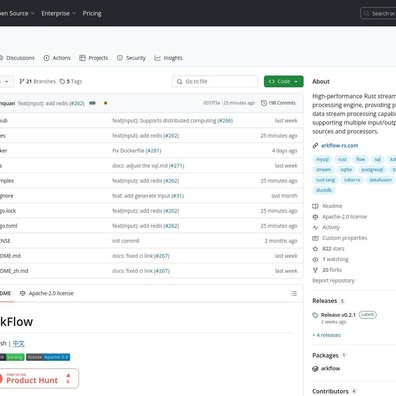
Task: Show the + 4 releases link
Action: [x=327, y=335]
